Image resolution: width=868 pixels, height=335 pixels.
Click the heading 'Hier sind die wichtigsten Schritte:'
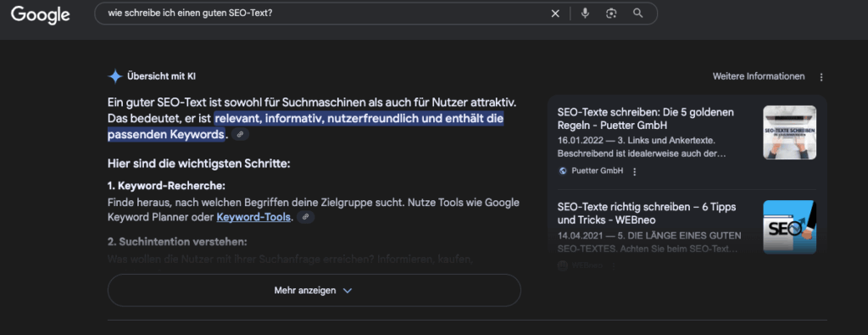pyautogui.click(x=199, y=164)
